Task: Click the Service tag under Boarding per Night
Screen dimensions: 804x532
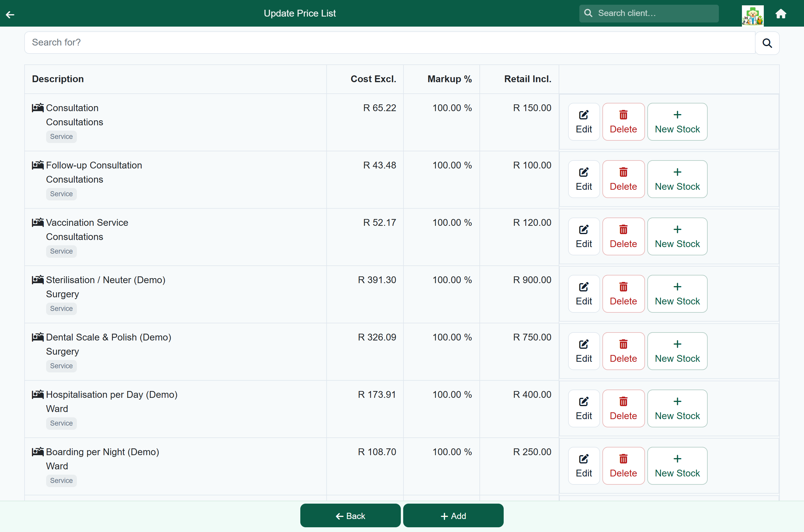Action: pyautogui.click(x=61, y=481)
